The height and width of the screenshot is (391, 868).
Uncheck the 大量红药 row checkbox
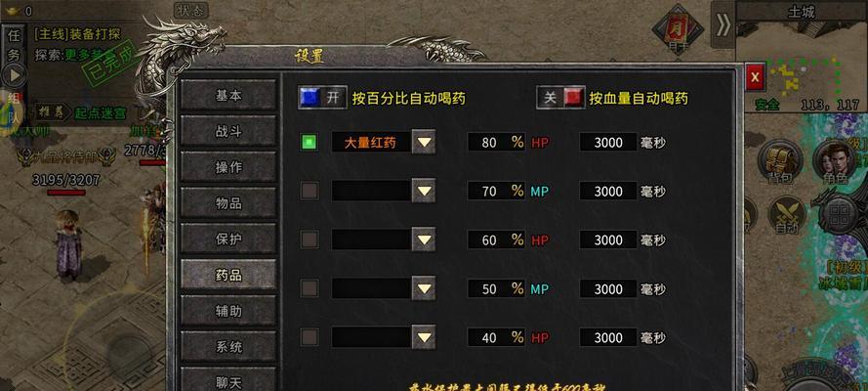(309, 143)
